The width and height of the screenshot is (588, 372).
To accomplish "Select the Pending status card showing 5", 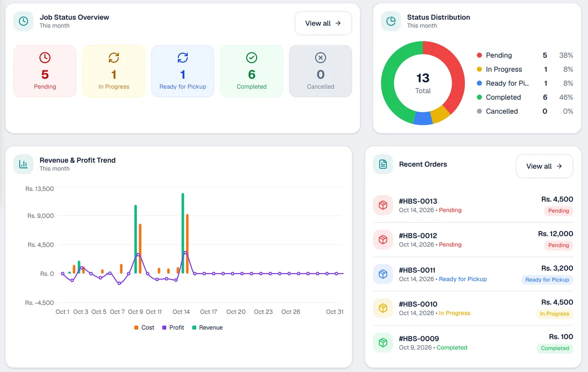I will pyautogui.click(x=45, y=71).
